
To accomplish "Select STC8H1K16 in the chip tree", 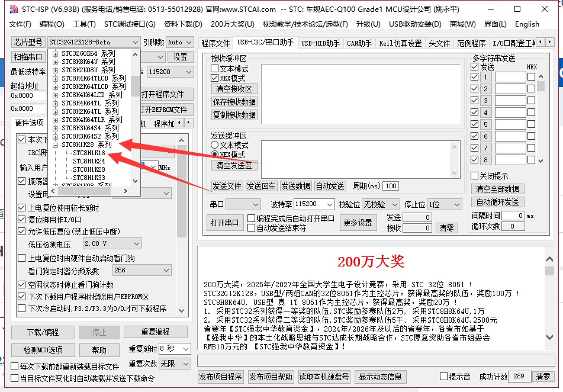I will tap(89, 153).
